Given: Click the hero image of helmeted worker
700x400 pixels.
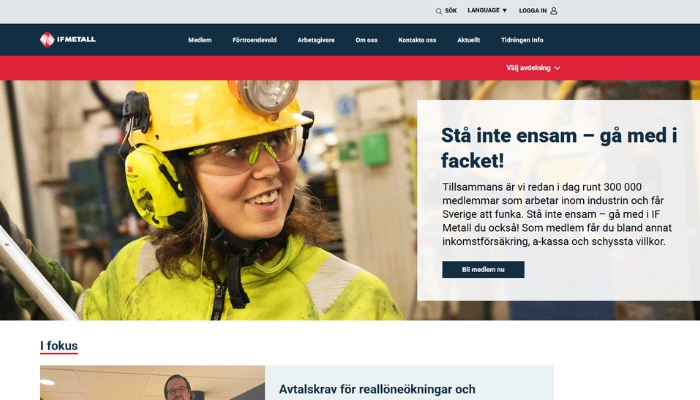Looking at the screenshot, I should (205, 200).
